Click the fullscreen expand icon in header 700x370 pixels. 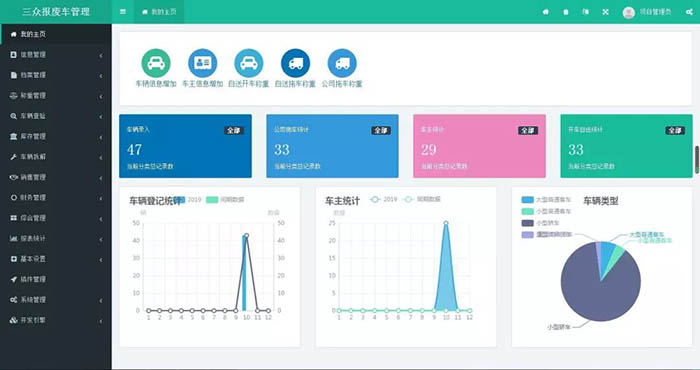[x=605, y=12]
